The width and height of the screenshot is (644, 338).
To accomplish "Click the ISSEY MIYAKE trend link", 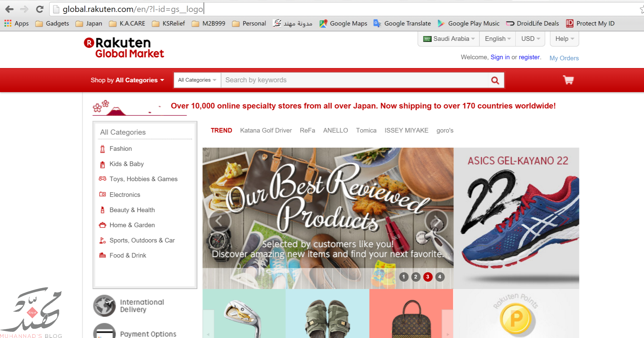I will [x=406, y=130].
